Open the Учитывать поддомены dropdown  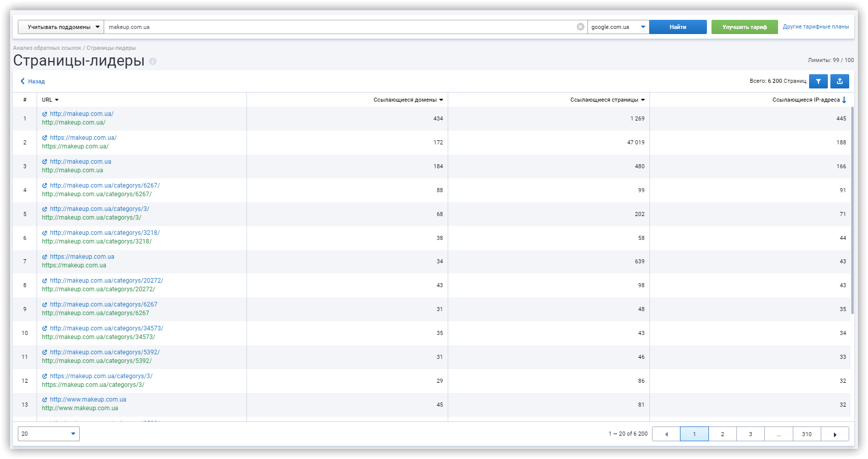pyautogui.click(x=61, y=27)
